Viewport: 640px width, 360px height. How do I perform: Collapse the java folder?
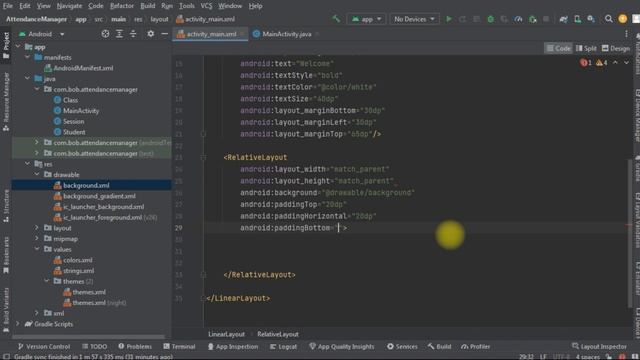pos(27,78)
